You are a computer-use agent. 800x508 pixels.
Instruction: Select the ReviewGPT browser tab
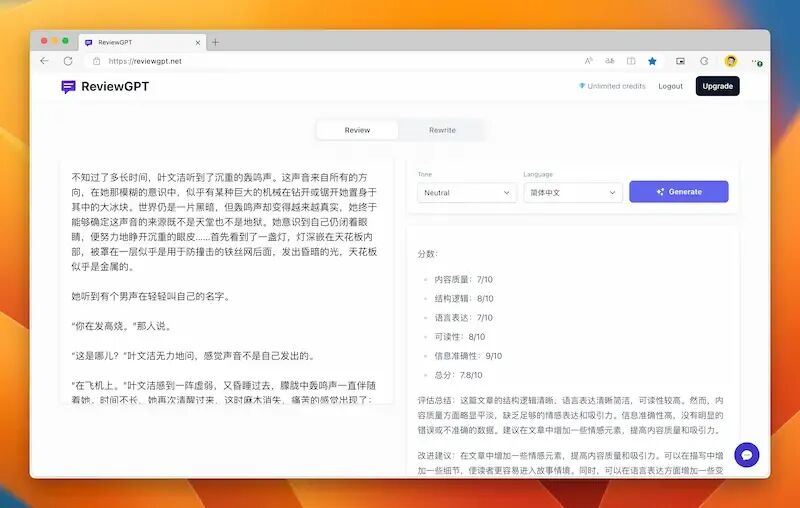point(142,42)
